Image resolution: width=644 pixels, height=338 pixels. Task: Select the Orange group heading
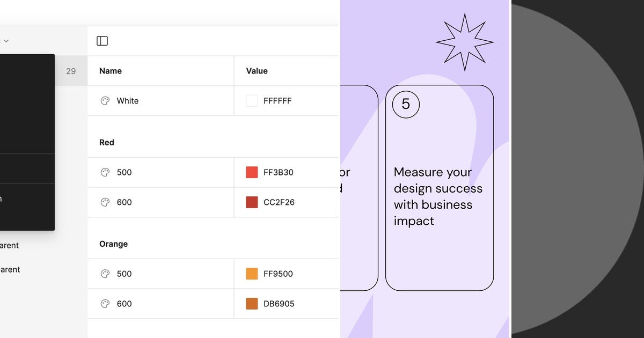pos(113,244)
